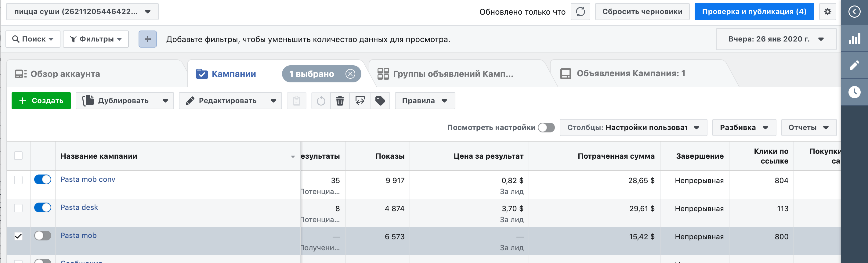Image resolution: width=868 pixels, height=263 pixels.
Task: Open edit pencil in right sidebar
Action: (x=854, y=65)
